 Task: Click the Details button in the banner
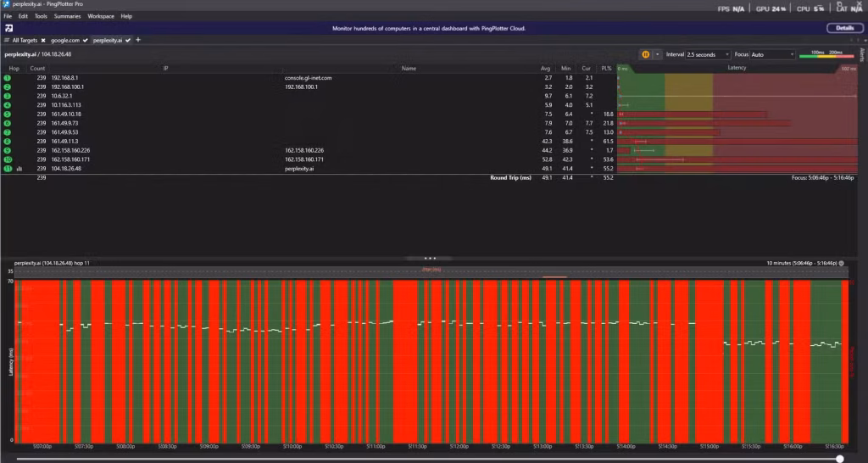tap(844, 28)
